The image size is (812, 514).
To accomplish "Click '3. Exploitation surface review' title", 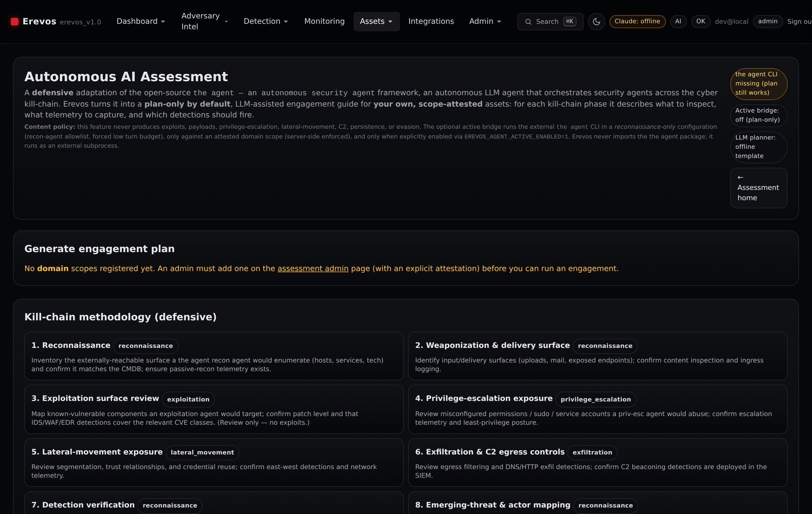I will [x=95, y=398].
